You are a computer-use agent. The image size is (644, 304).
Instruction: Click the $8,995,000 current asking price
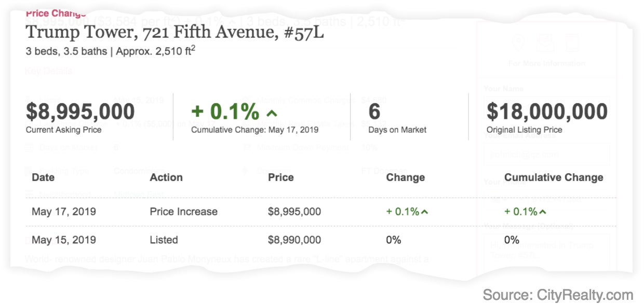pyautogui.click(x=80, y=112)
